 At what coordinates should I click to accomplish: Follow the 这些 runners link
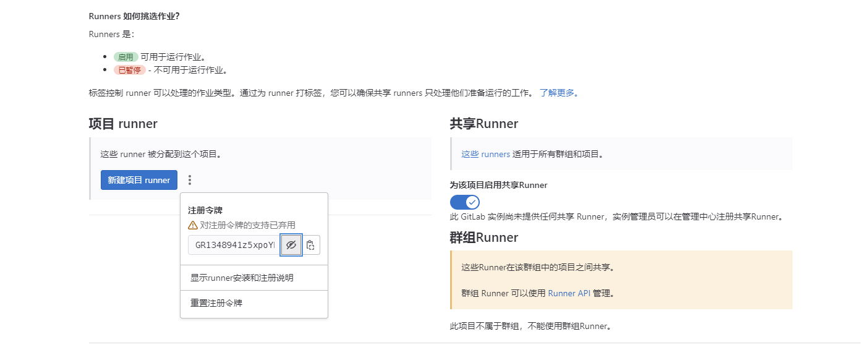pos(485,154)
